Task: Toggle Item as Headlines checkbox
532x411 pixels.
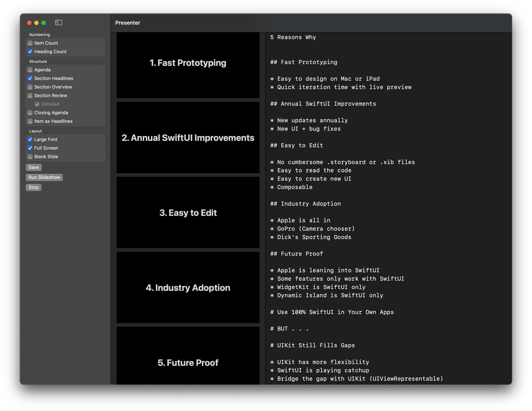Action: [30, 121]
